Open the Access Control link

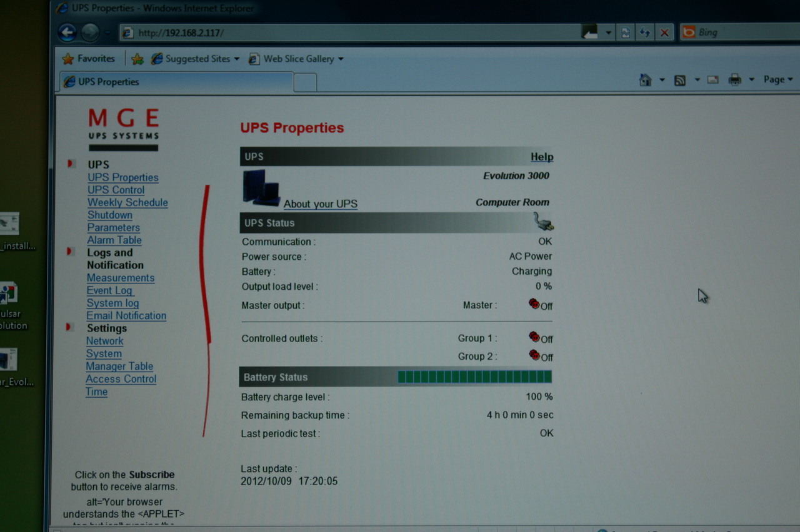click(x=121, y=378)
